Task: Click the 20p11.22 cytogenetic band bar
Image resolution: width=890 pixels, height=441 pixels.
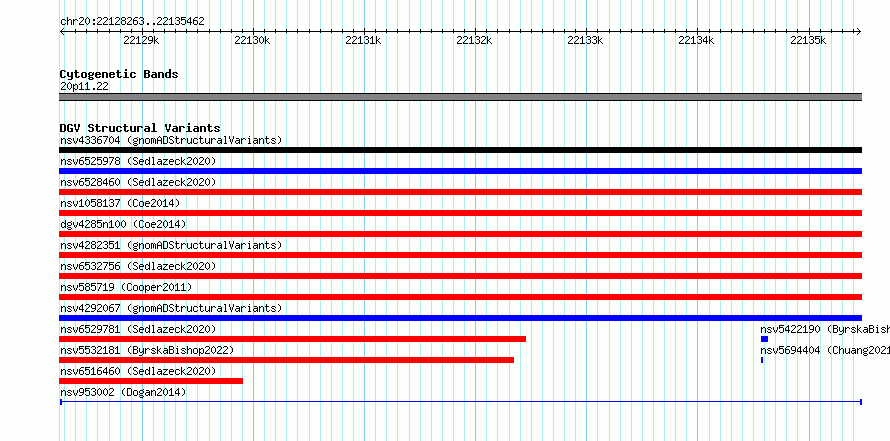Action: click(x=460, y=97)
